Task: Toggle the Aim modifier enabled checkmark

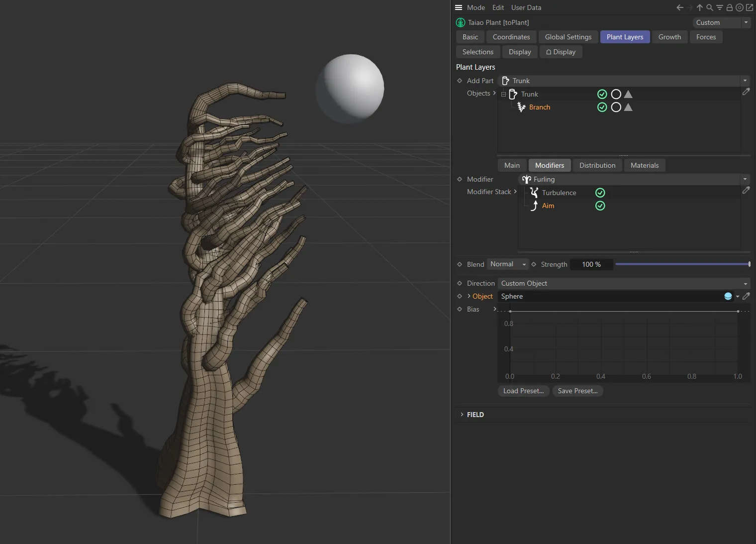Action: pyautogui.click(x=600, y=206)
